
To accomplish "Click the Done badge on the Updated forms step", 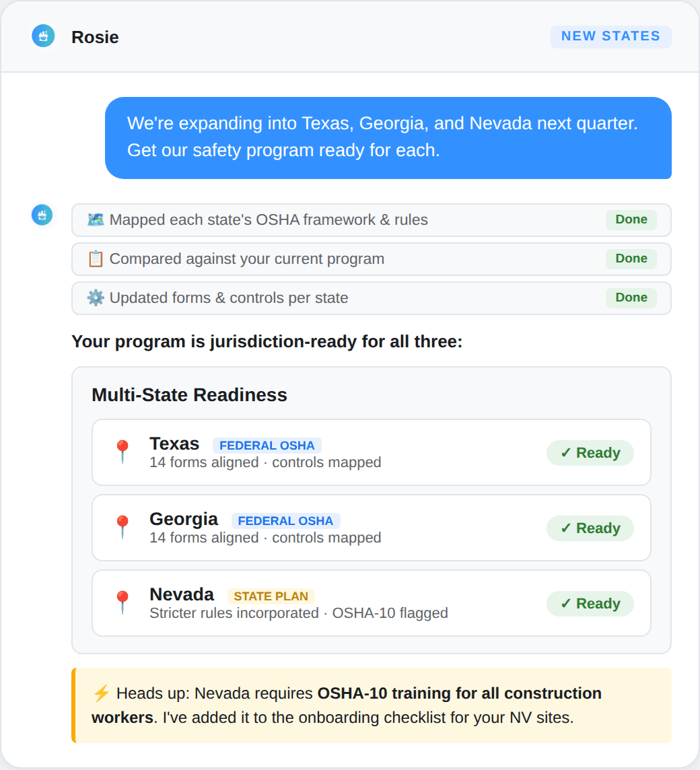I will click(x=631, y=297).
